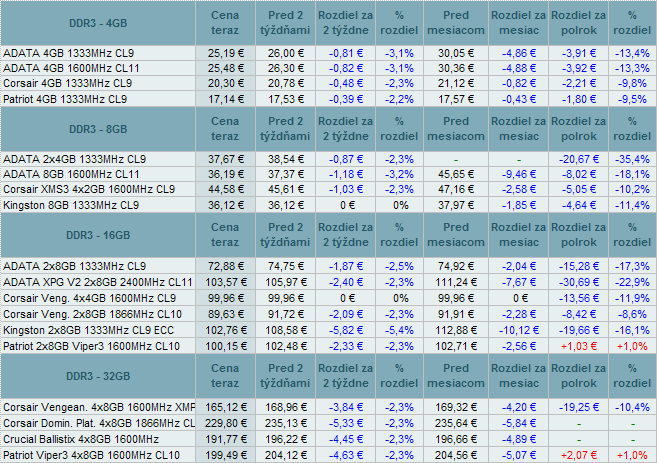Click the ADATA 2x8GB 1333MHz CL9 row name
Image resolution: width=657 pixels, height=463 pixels.
pyautogui.click(x=75, y=266)
